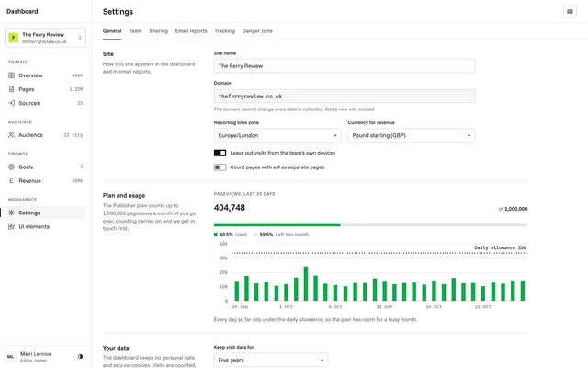Open Goals in the sidebar
588x368 pixels.
[45, 167]
